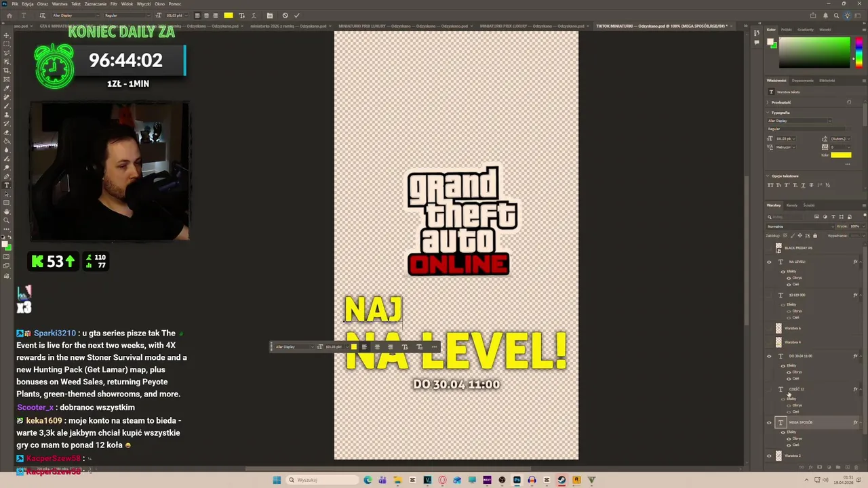Click the rainbow hue slider in Color panel
The width and height of the screenshot is (868, 488).
pos(858,52)
